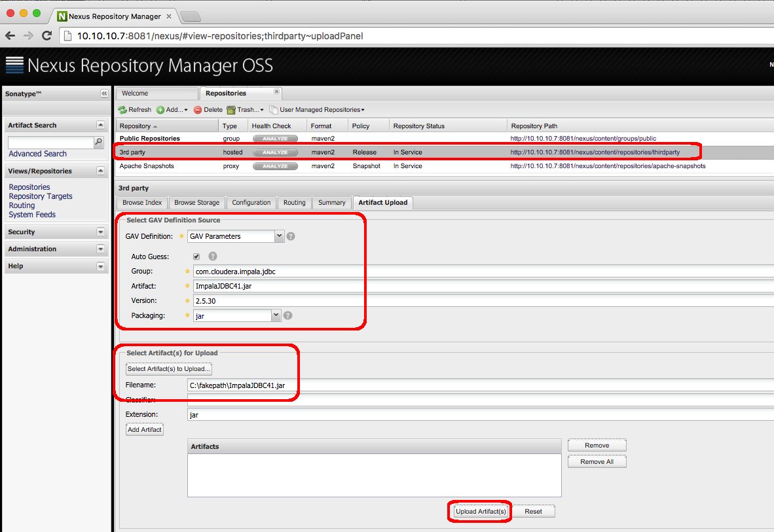
Task: Switch to Configuration tab
Action: coord(251,203)
